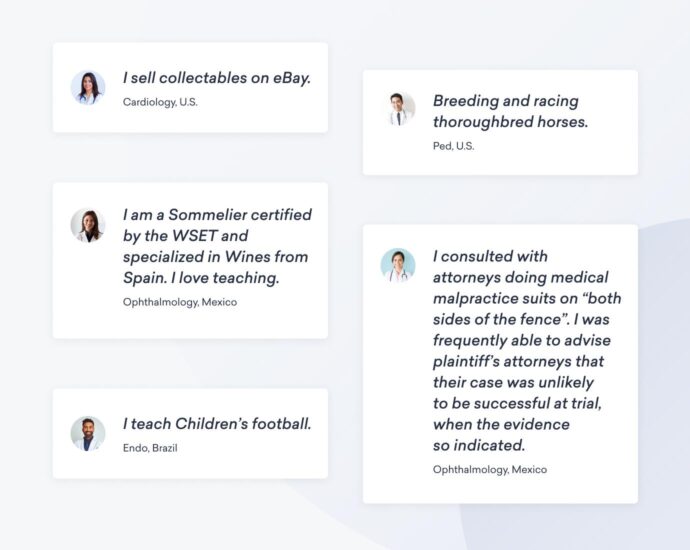This screenshot has width=690, height=550.
Task: Click "Ophthalmology, Mexico" under the malpractice testimonial
Action: pyautogui.click(x=490, y=469)
